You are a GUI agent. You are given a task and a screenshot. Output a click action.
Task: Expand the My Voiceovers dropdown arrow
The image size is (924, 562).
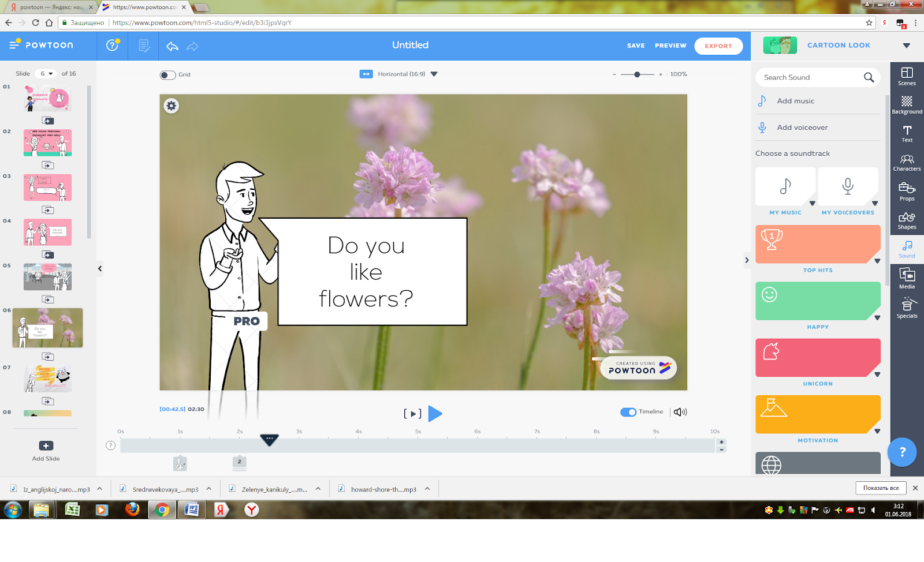coord(875,203)
